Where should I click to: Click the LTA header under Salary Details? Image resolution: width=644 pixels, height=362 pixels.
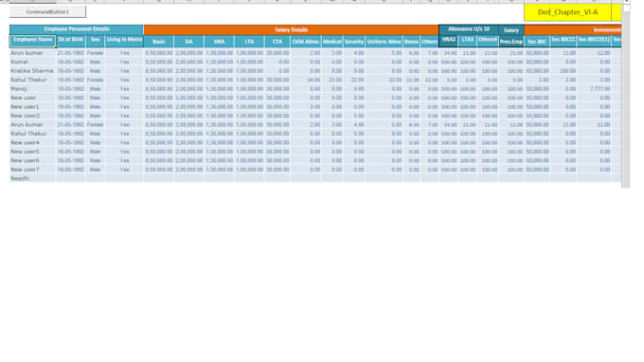[x=249, y=42]
